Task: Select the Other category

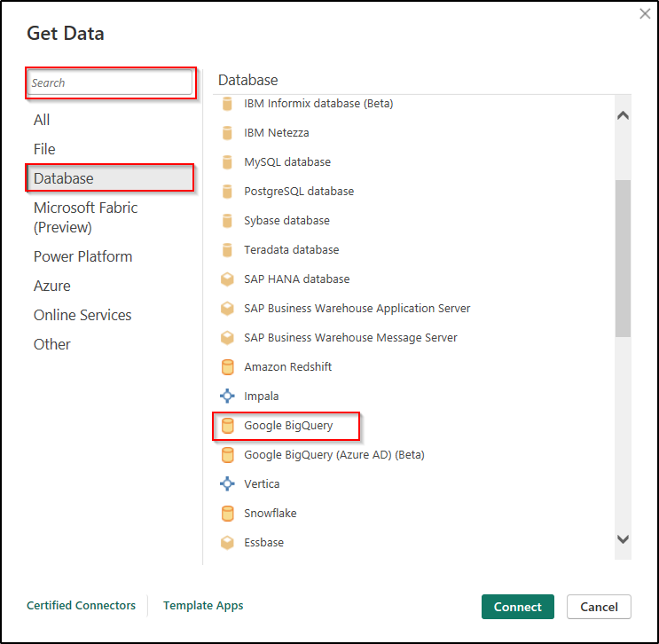Action: (52, 344)
